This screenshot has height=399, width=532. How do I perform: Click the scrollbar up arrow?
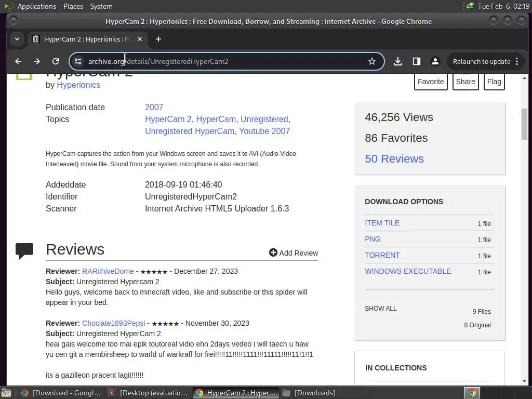525,78
